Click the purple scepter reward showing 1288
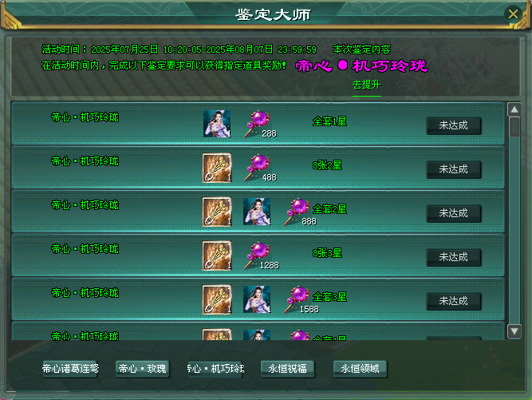 coord(257,255)
